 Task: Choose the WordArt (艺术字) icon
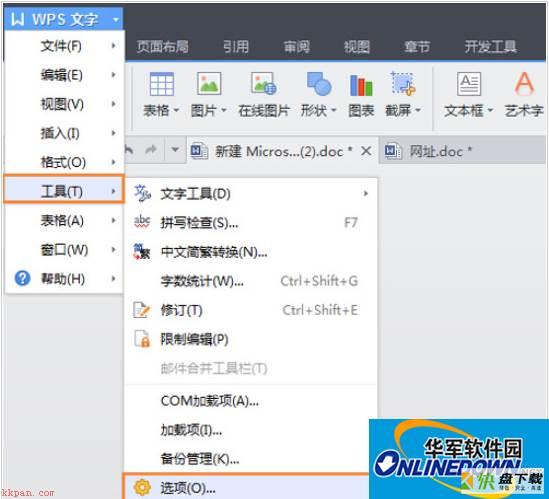point(524,83)
